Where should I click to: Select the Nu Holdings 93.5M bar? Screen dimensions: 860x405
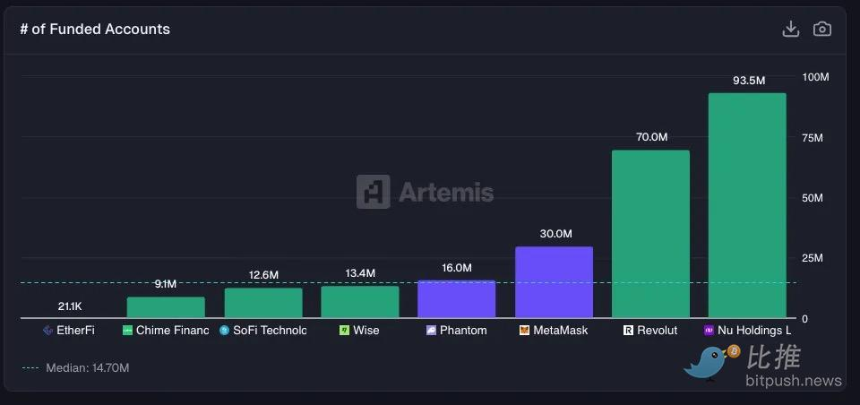747,205
